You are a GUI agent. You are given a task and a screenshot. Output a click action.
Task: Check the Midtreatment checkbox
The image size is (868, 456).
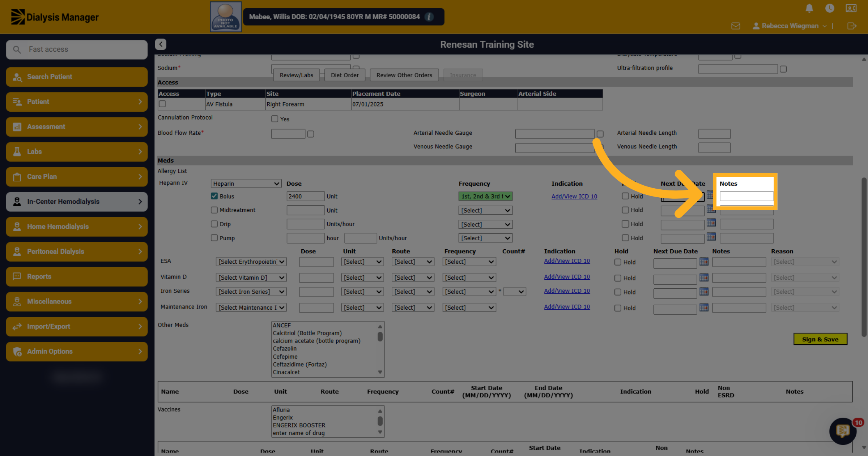point(214,210)
